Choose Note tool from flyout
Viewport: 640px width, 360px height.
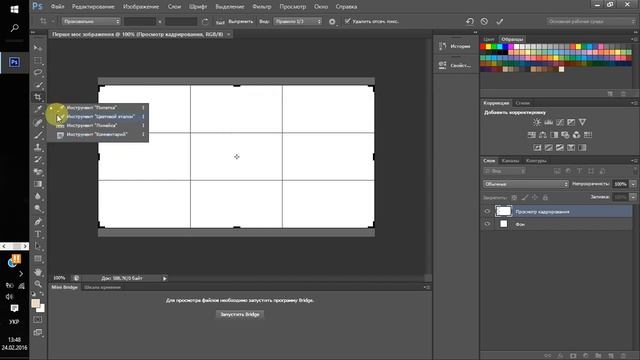(x=97, y=134)
